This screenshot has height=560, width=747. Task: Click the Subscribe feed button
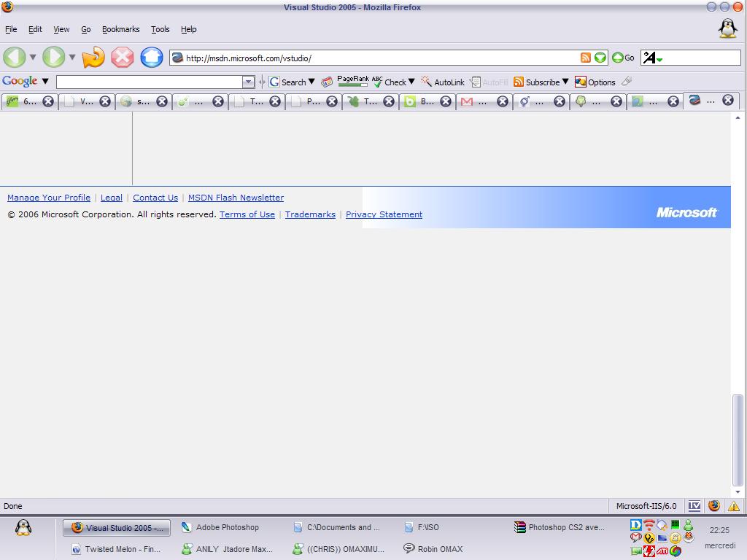pos(536,82)
